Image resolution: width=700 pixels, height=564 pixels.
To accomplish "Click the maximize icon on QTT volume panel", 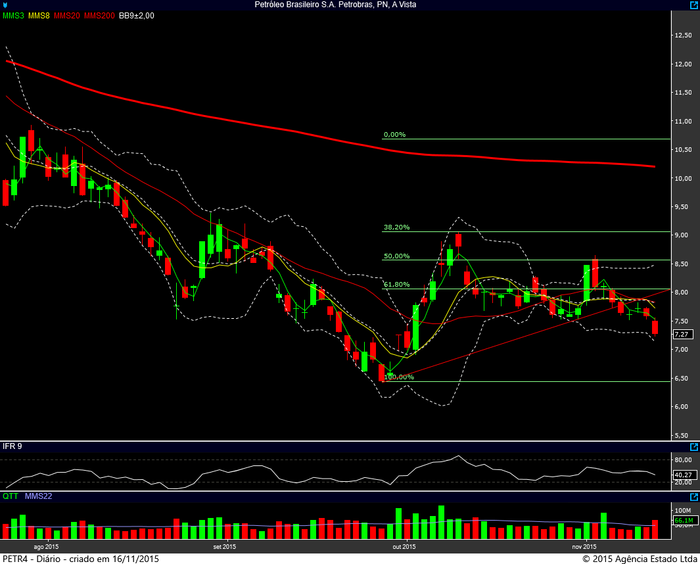I will tap(694, 495).
